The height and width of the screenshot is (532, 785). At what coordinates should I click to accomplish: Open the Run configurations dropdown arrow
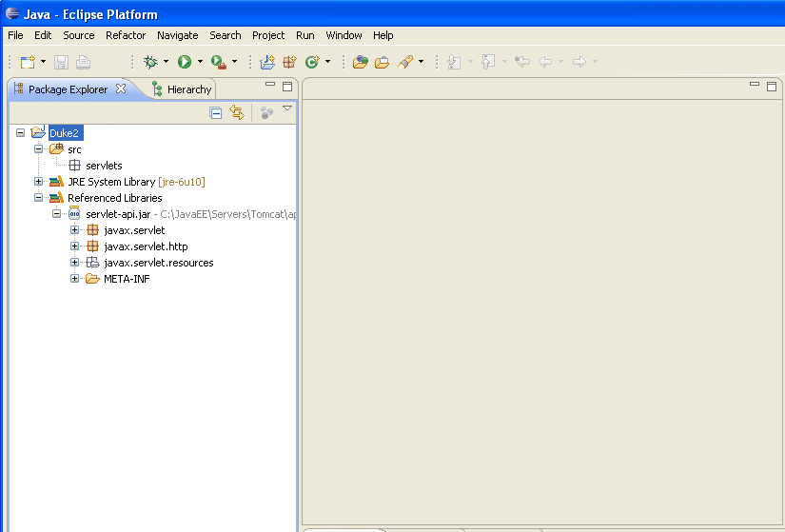(x=200, y=62)
